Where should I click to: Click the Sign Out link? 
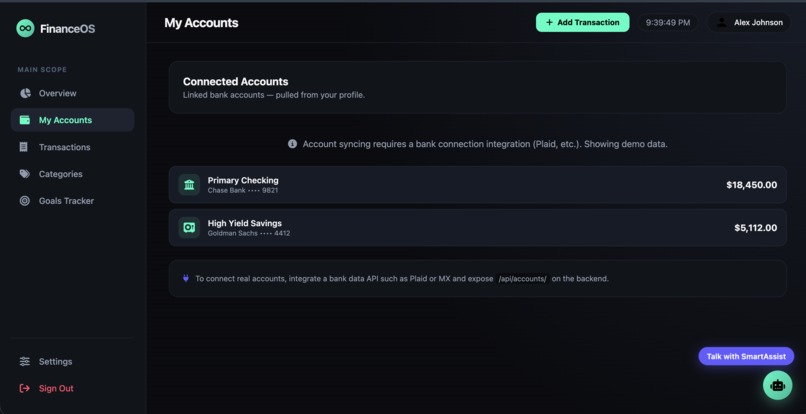72,388
